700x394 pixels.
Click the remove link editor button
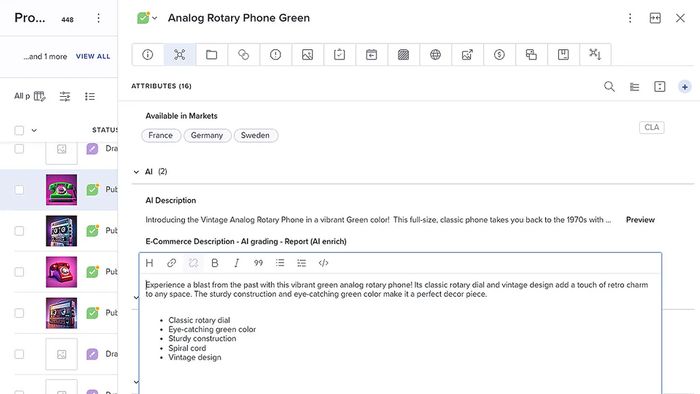click(193, 263)
